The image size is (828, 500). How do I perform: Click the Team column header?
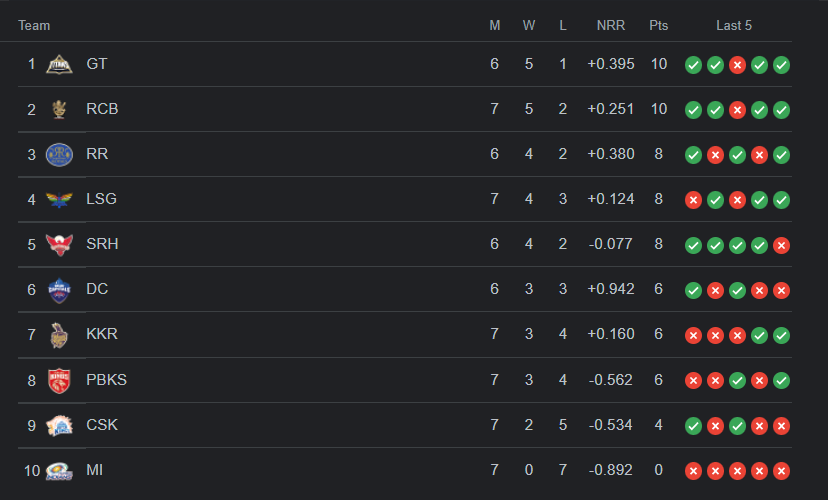(x=34, y=25)
